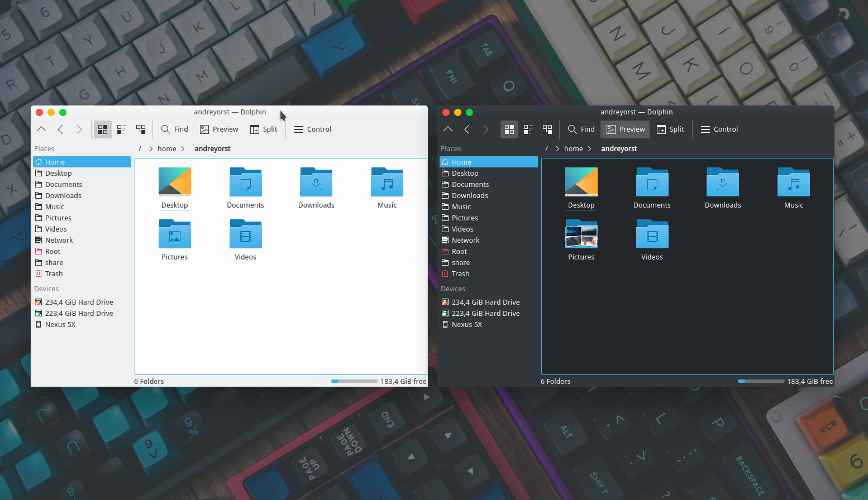Open 234,4 GiB Hard Drive in dark window
Screen dimensions: 868x500
[x=489, y=302]
